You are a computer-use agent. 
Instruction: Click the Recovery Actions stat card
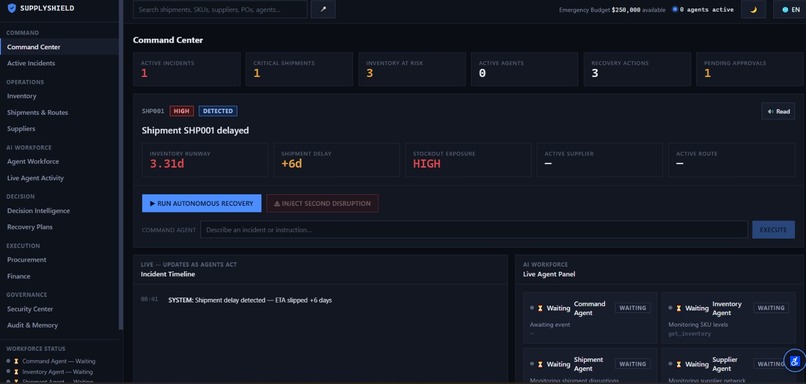coord(637,69)
